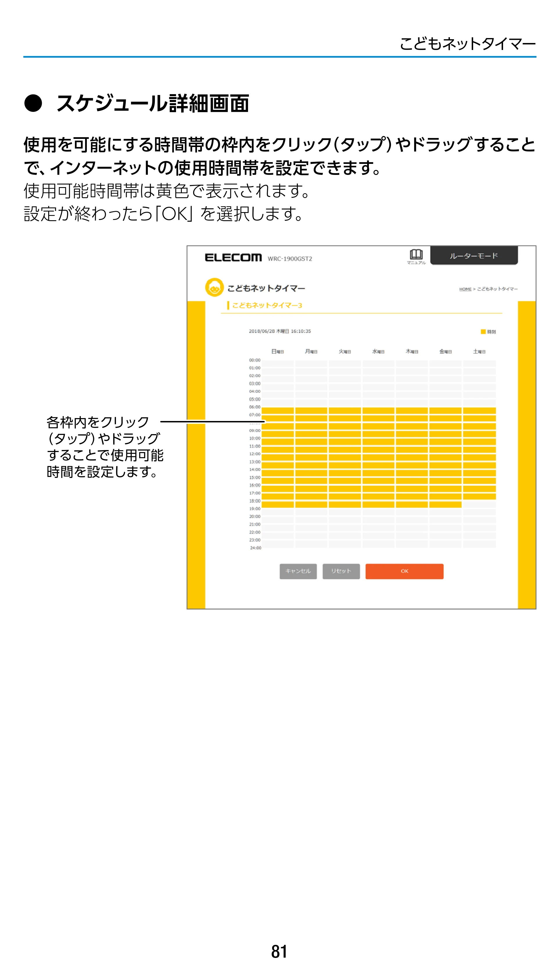Viewport: 560px width, 980px height.
Task: Click the こどもネットタイマー breadcrumb text
Action: tap(497, 289)
